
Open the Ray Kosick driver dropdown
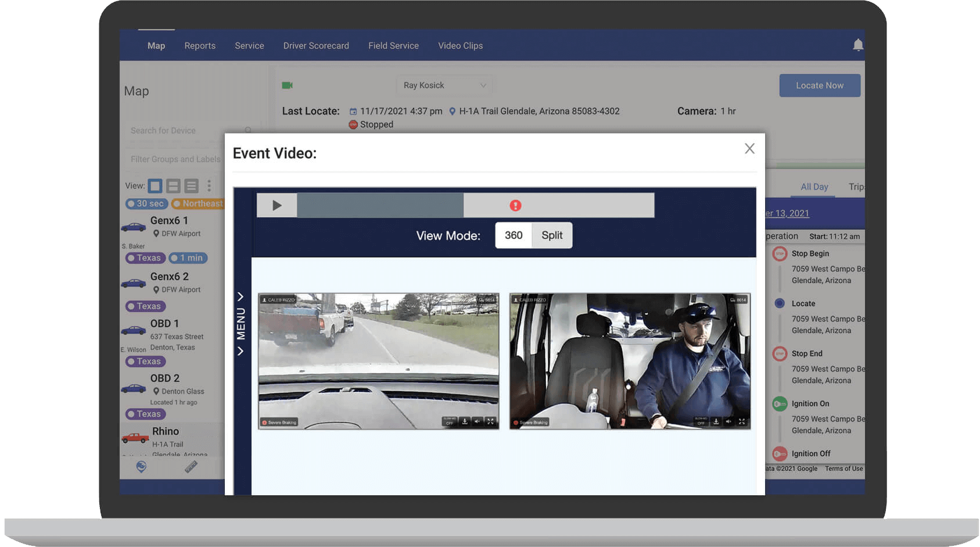pos(444,85)
